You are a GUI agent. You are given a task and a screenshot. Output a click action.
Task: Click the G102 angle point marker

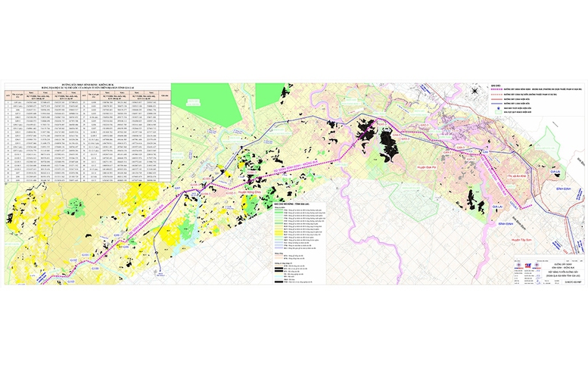(73, 262)
